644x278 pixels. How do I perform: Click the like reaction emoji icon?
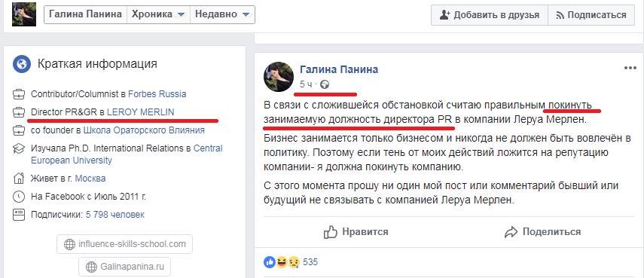[270, 261]
